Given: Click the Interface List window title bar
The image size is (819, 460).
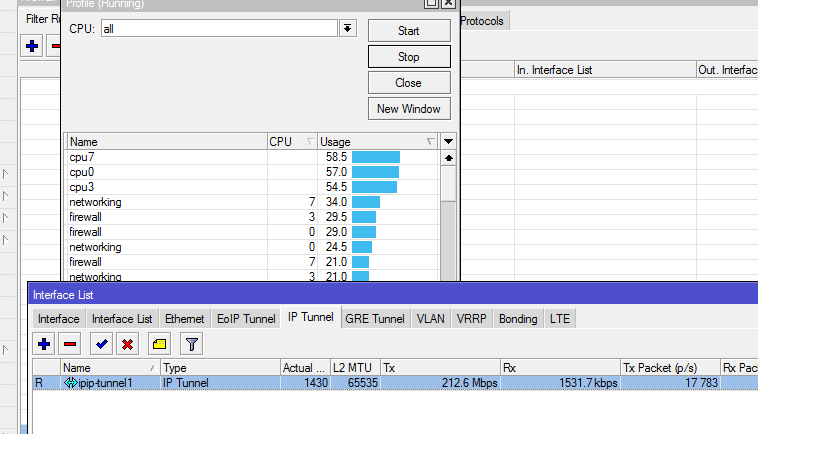Looking at the screenshot, I should 393,295.
